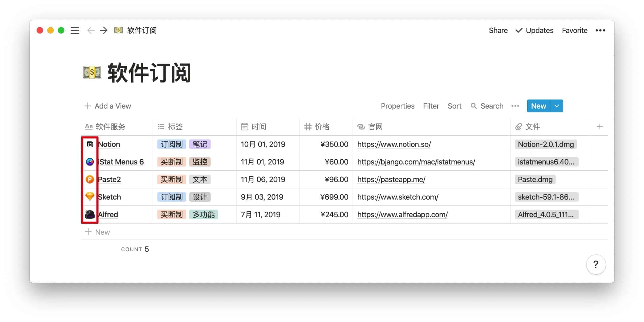Open the pasteapp.me link

click(x=391, y=179)
